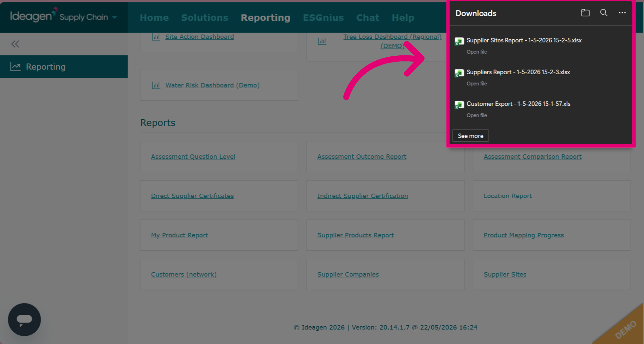
Task: Open Tree Loss Dashboard (Regional) link
Action: pyautogui.click(x=392, y=41)
